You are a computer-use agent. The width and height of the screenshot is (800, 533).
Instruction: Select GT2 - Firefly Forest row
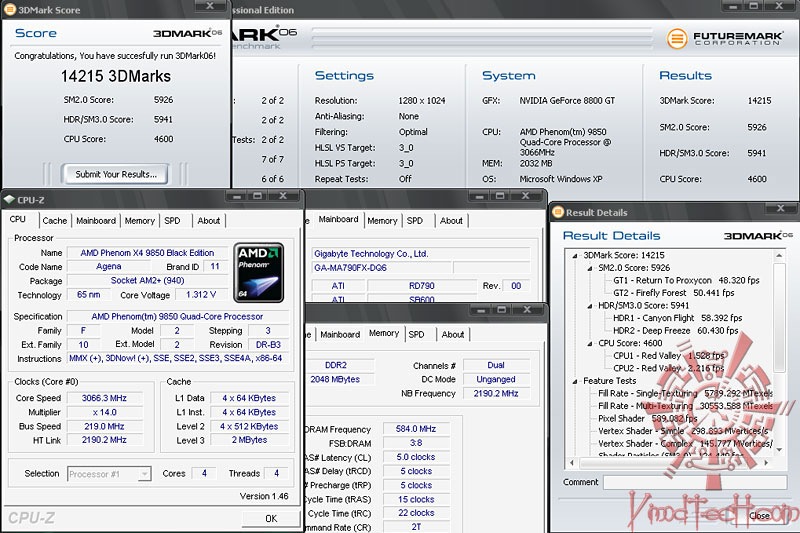pyautogui.click(x=673, y=293)
